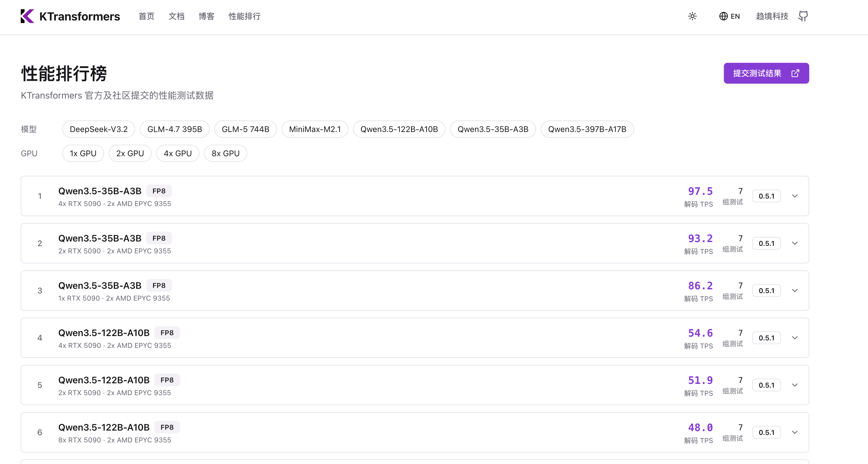The image size is (868, 464).
Task: Switch language using the EN globe button
Action: [729, 16]
